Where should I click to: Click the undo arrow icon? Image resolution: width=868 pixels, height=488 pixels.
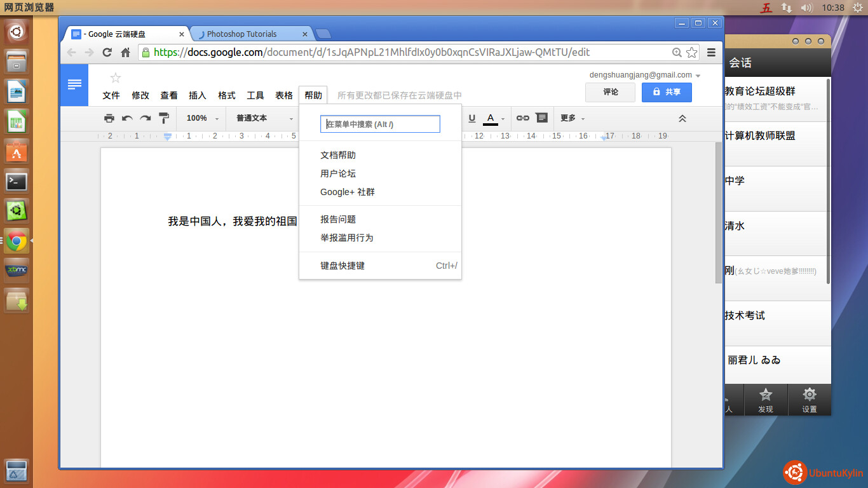pos(127,118)
